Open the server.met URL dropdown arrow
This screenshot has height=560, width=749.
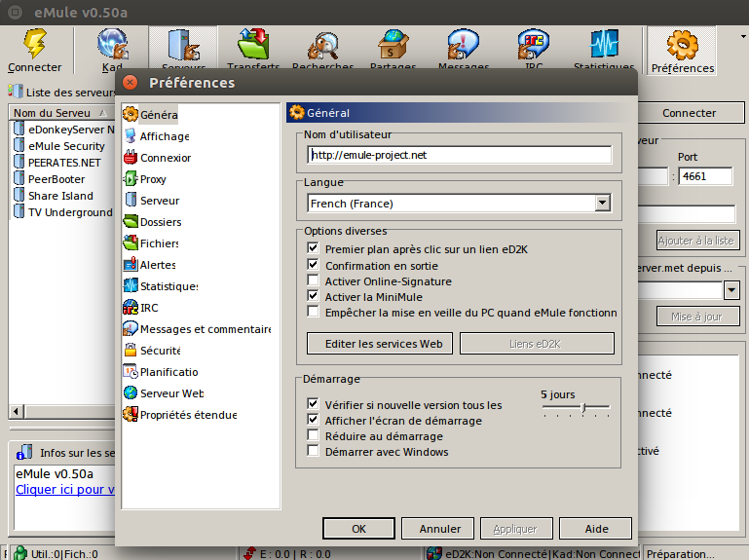coord(731,290)
